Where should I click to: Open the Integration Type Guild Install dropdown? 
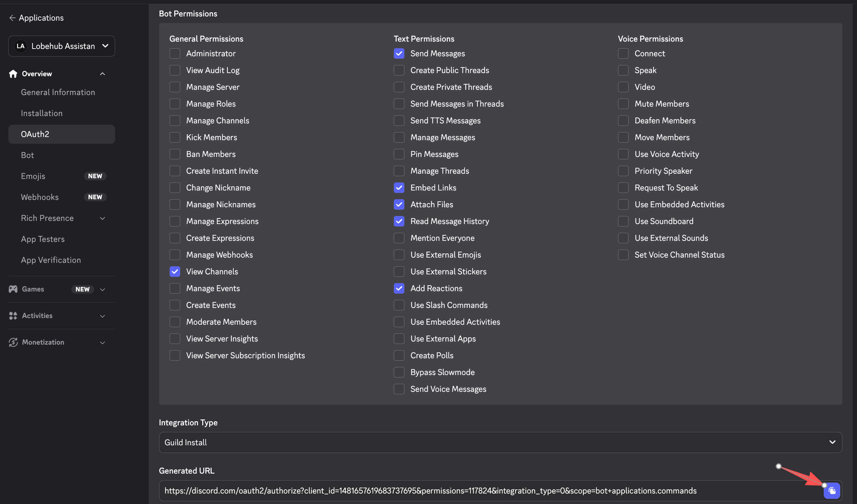click(x=500, y=442)
